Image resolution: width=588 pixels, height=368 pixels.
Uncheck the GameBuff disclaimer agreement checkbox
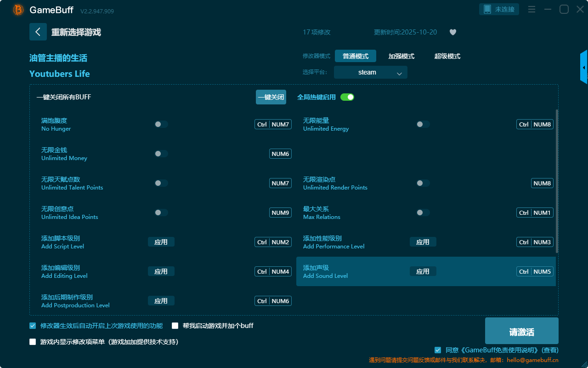[438, 350]
